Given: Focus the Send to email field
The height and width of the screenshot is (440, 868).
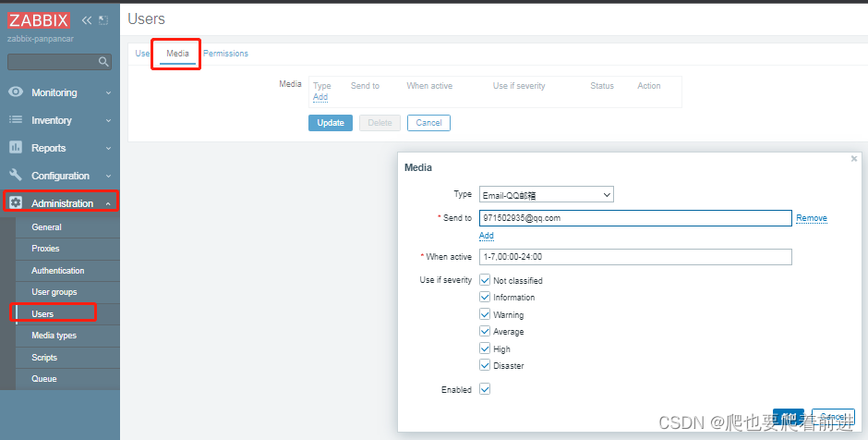Looking at the screenshot, I should pos(635,218).
